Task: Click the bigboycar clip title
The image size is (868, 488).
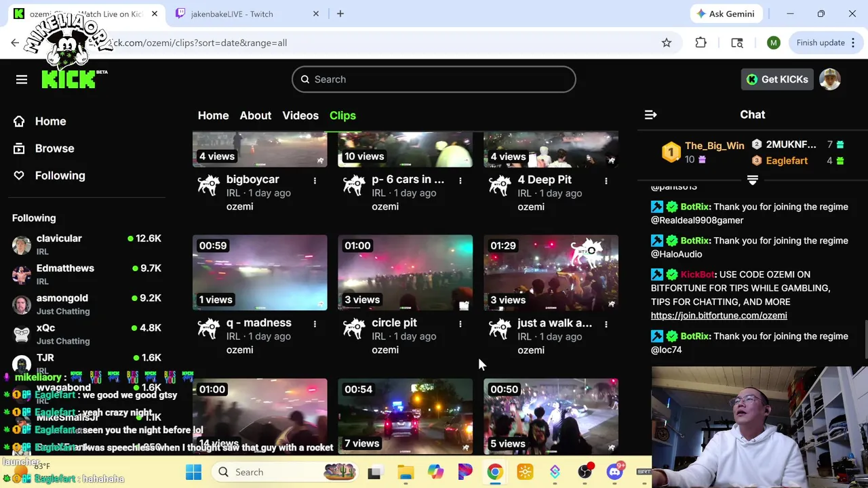Action: coord(252,180)
